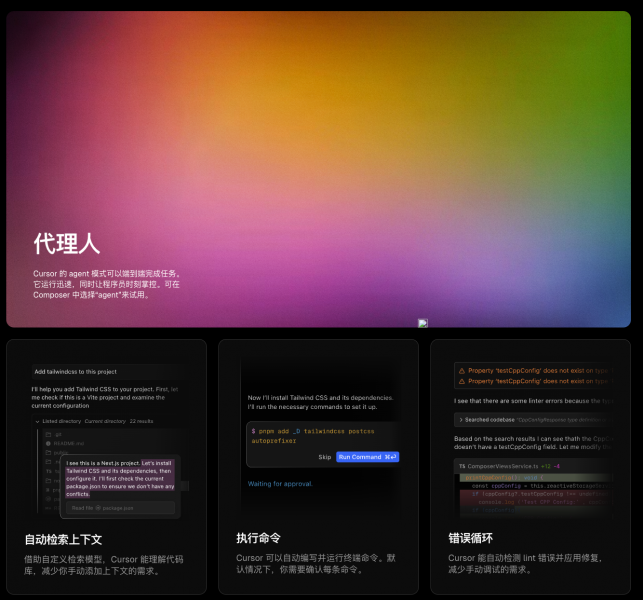Click the second warning triangle icon
This screenshot has height=600, width=643.
pos(462,381)
